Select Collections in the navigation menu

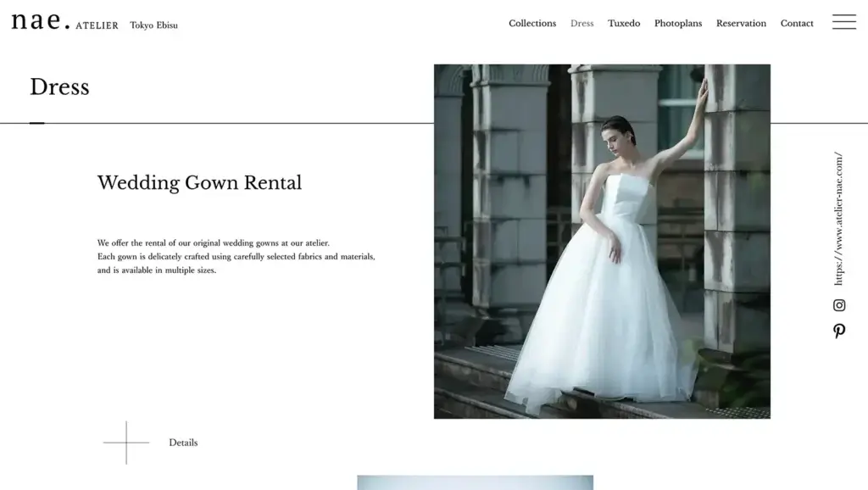click(532, 23)
